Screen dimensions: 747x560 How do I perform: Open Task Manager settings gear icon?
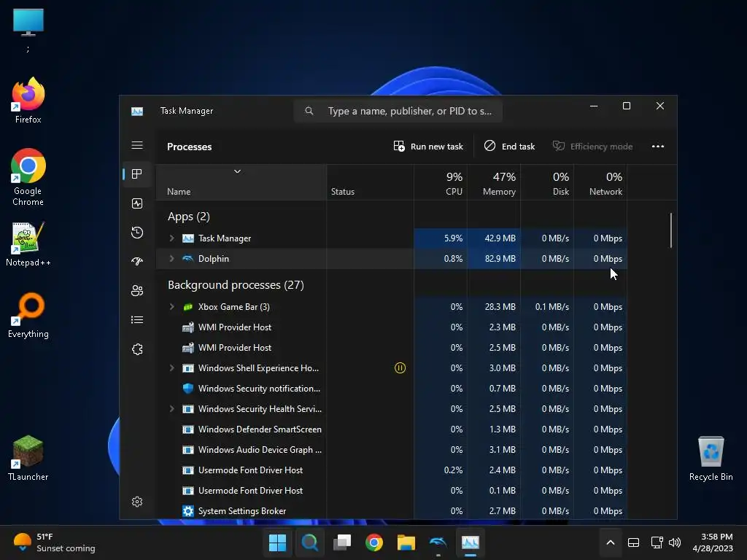tap(137, 502)
